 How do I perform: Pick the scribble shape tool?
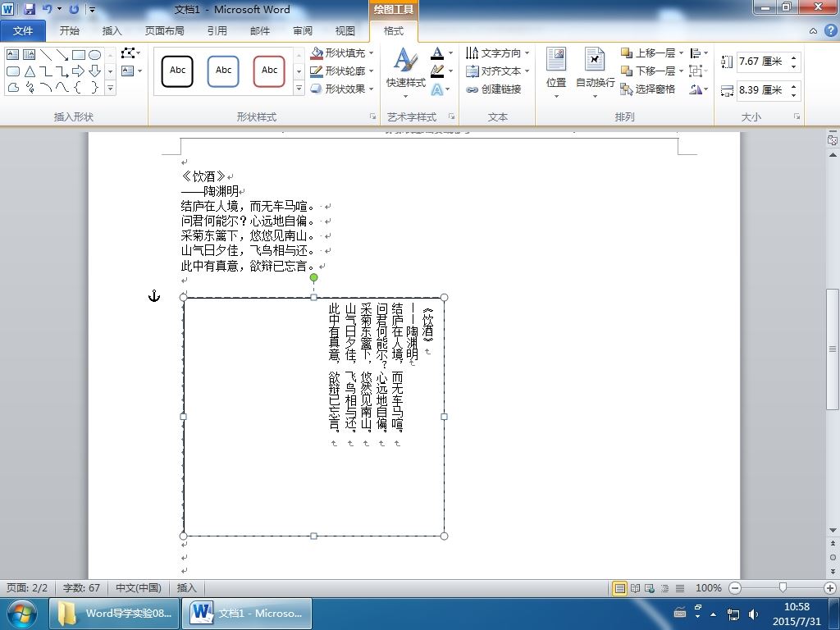[x=30, y=87]
